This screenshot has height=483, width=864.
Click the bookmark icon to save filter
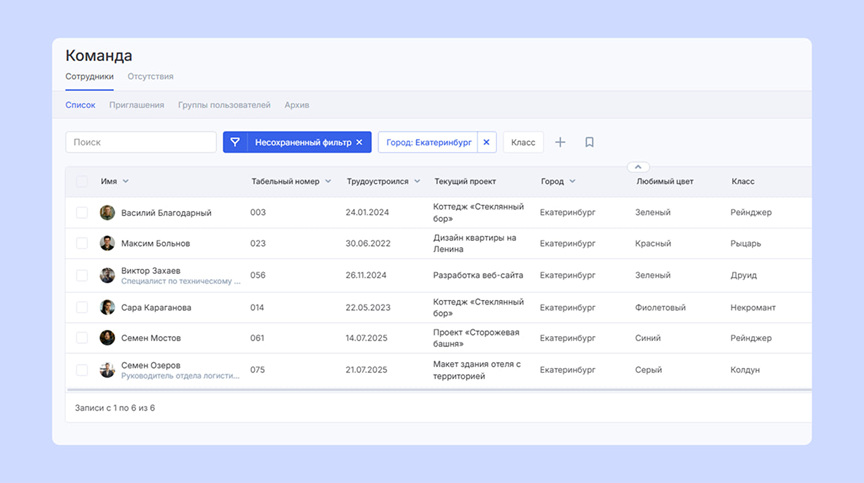pyautogui.click(x=589, y=143)
